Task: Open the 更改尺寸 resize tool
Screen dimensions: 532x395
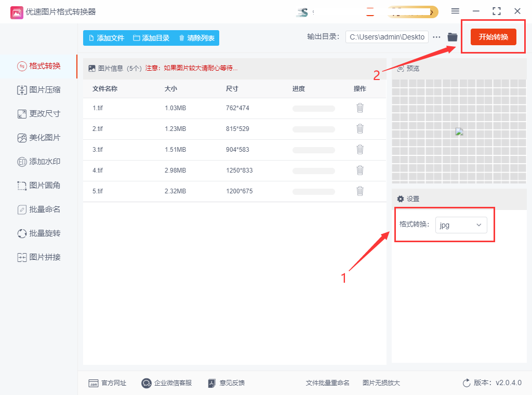Action: (39, 113)
